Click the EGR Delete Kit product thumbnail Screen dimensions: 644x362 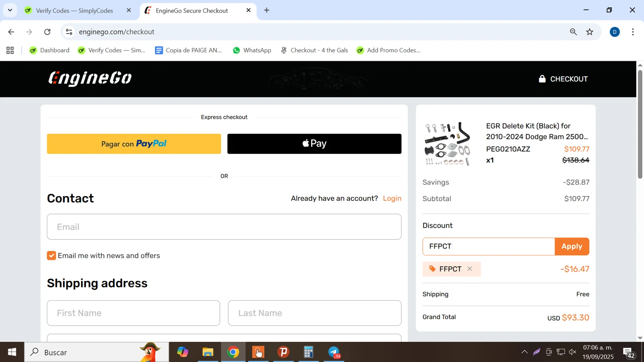447,144
